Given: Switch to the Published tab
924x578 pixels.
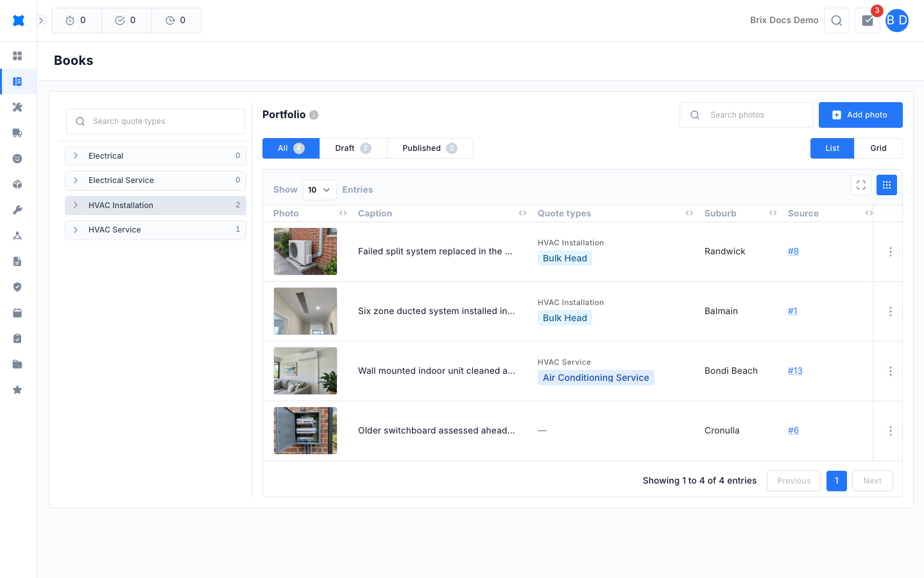Looking at the screenshot, I should click(430, 148).
